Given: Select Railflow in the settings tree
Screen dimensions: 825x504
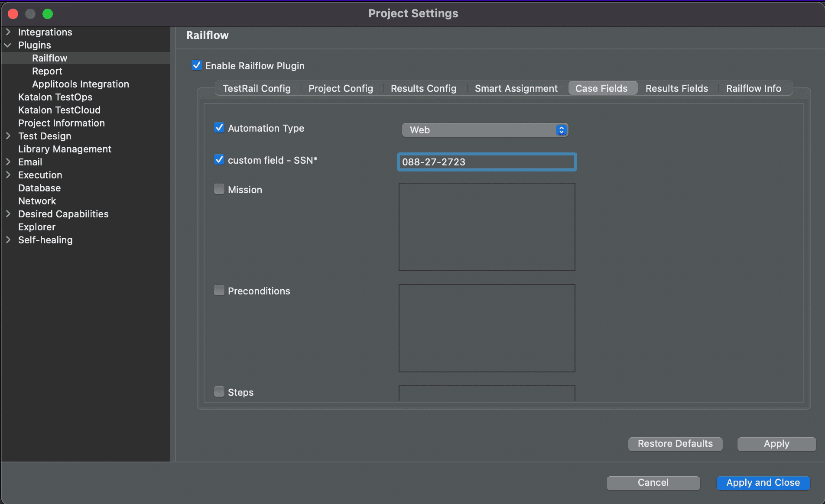Looking at the screenshot, I should 49,58.
